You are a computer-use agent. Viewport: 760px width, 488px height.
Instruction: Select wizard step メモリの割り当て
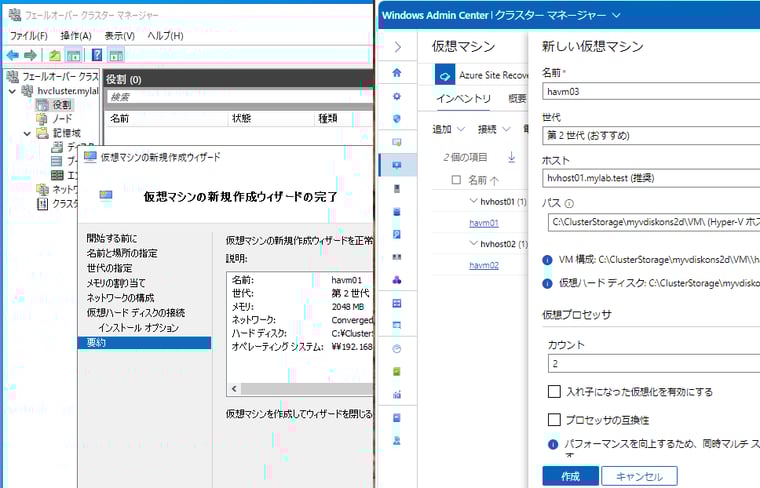(x=115, y=283)
